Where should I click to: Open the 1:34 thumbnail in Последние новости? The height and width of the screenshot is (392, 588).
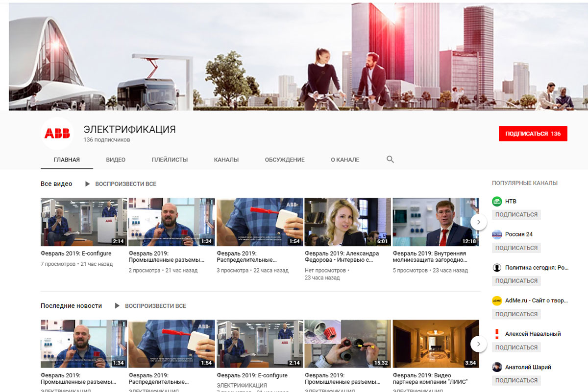[84, 344]
